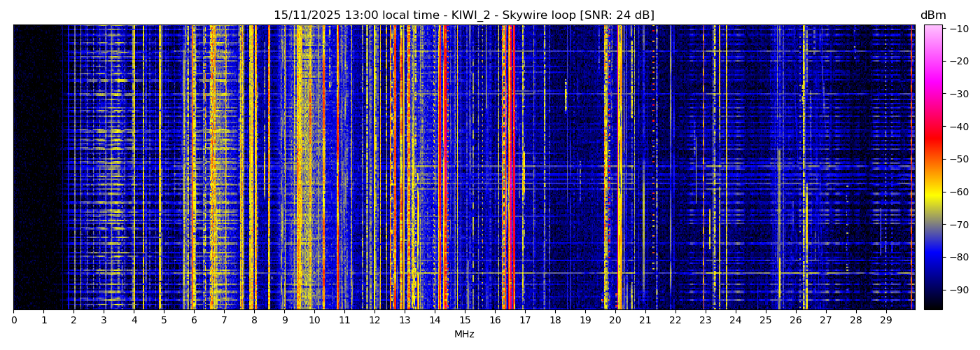Click the 5 MHz x-axis tick label

tap(164, 320)
